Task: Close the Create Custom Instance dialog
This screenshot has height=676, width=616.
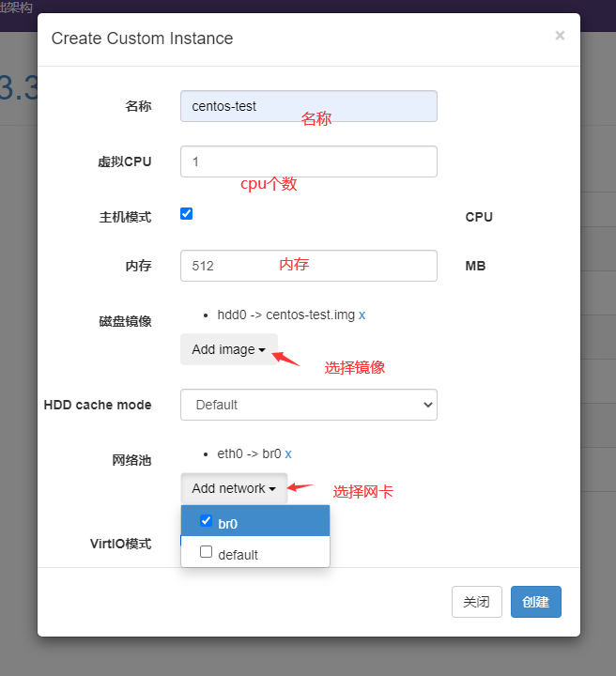Action: pyautogui.click(x=560, y=36)
